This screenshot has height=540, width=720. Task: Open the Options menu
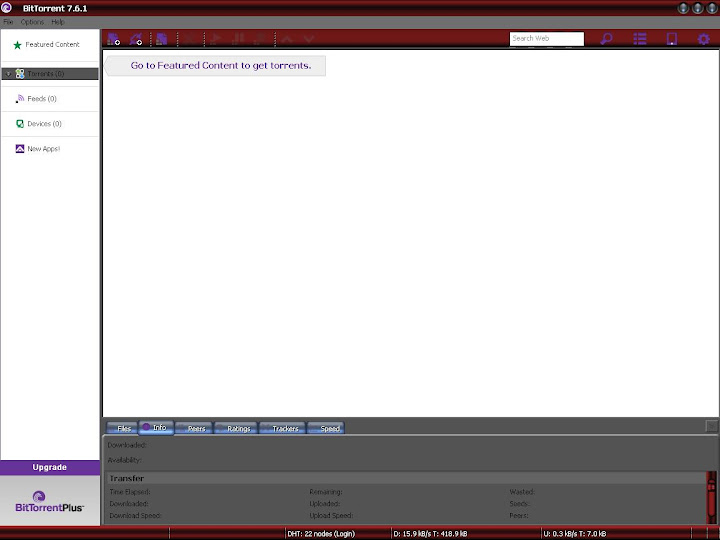click(32, 22)
